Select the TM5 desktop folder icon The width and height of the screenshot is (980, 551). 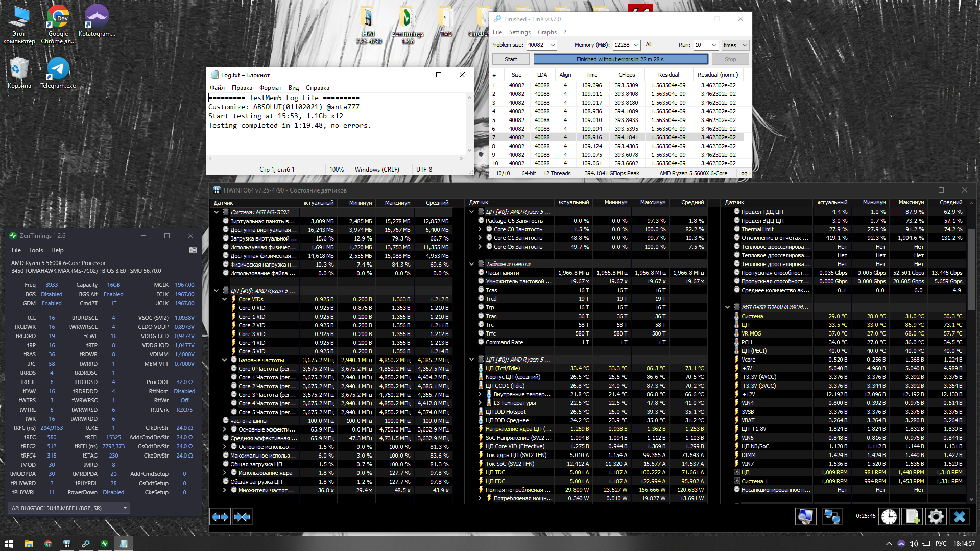pos(446,21)
